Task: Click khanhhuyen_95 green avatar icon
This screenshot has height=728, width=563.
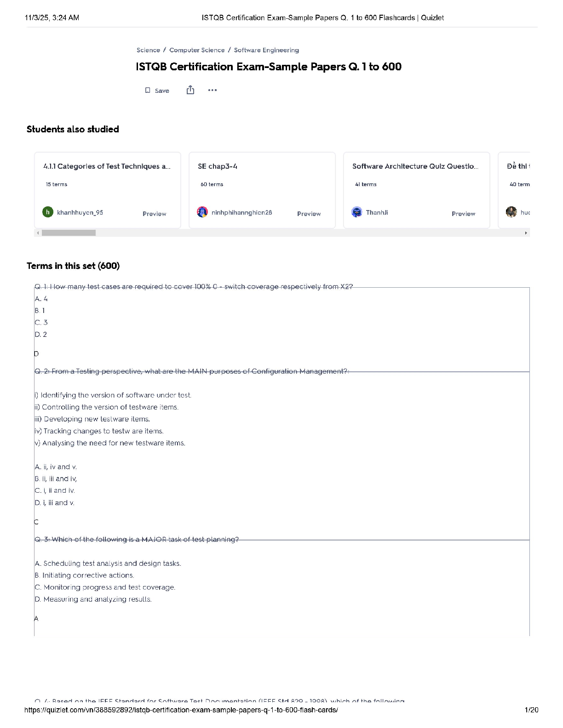Action: click(48, 212)
